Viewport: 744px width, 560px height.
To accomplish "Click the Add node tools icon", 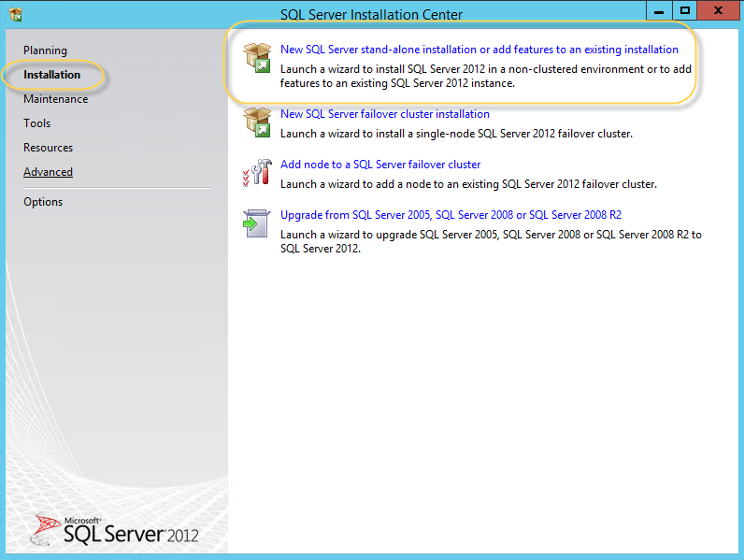I will tap(256, 172).
